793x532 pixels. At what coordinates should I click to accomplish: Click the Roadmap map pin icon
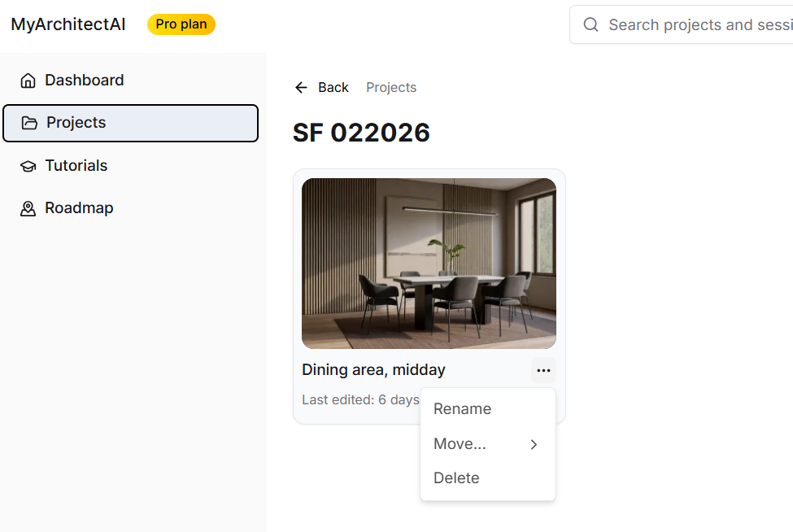pos(28,208)
